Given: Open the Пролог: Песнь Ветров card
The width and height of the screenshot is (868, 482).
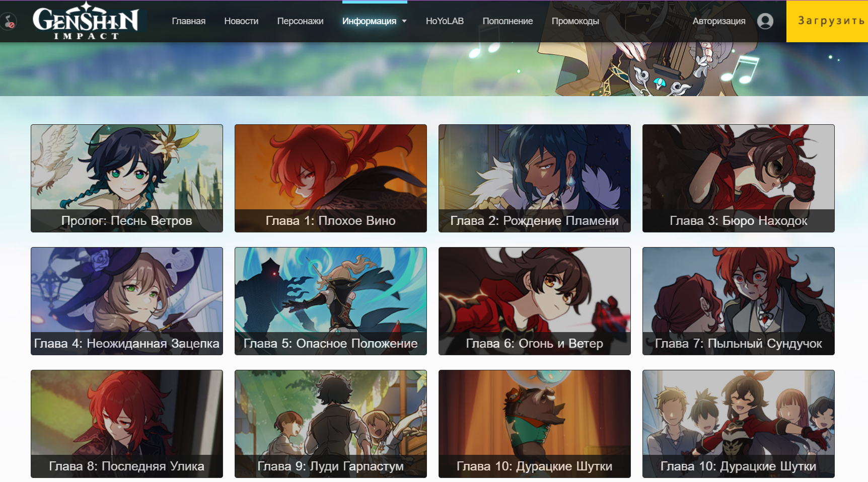Looking at the screenshot, I should (127, 178).
